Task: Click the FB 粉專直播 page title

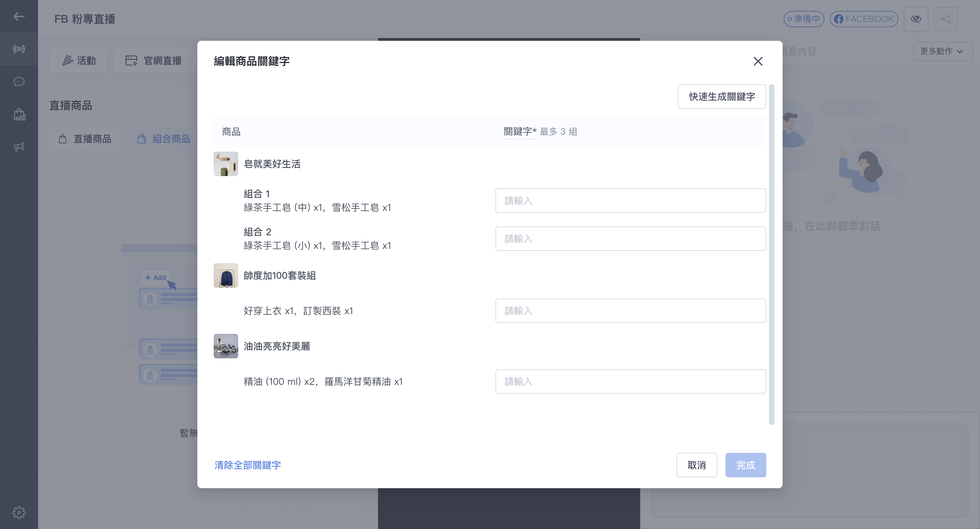Action: (x=84, y=19)
